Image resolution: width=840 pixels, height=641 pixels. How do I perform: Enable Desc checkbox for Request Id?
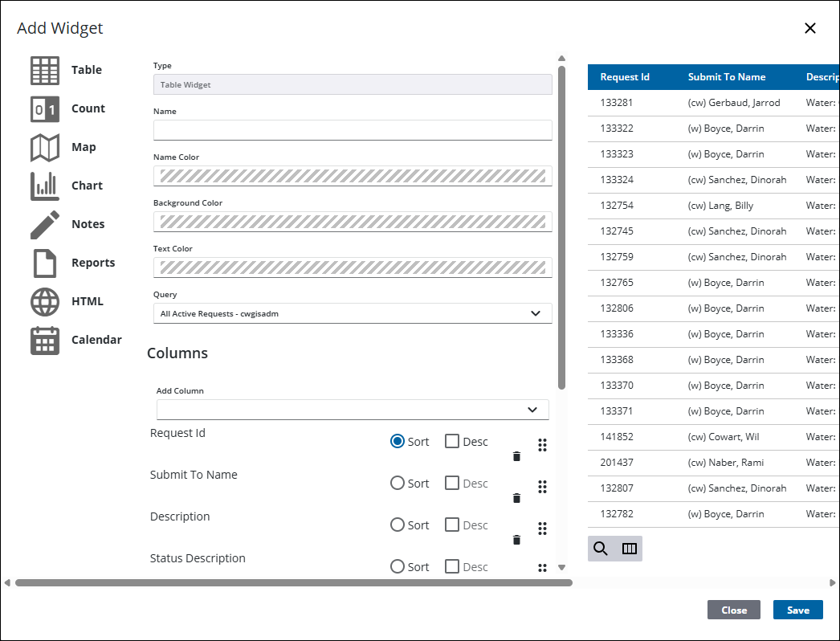[452, 441]
